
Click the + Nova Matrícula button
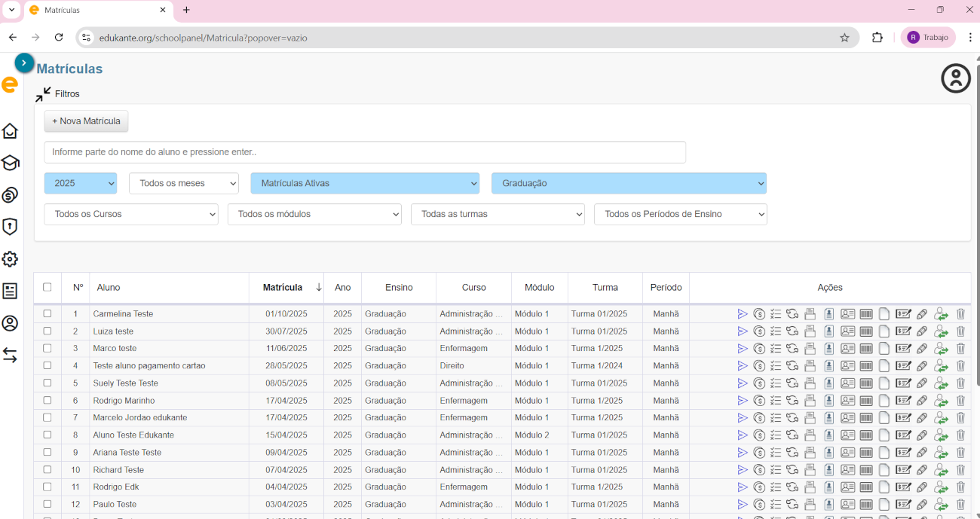86,121
